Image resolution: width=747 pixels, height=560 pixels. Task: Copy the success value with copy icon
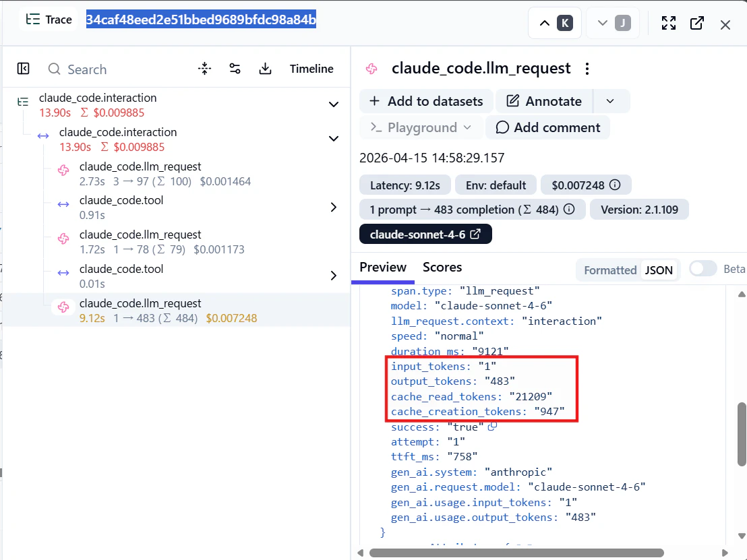493,426
